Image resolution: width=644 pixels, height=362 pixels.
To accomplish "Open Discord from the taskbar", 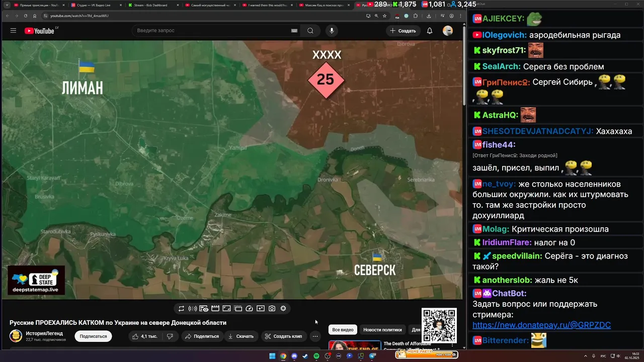I will coord(294,356).
